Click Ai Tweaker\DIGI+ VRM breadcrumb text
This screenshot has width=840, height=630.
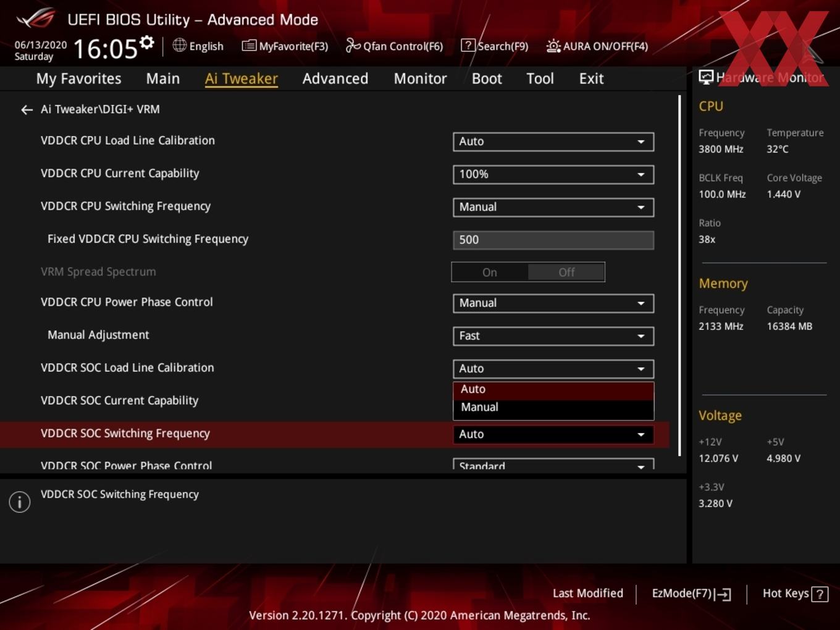[100, 109]
